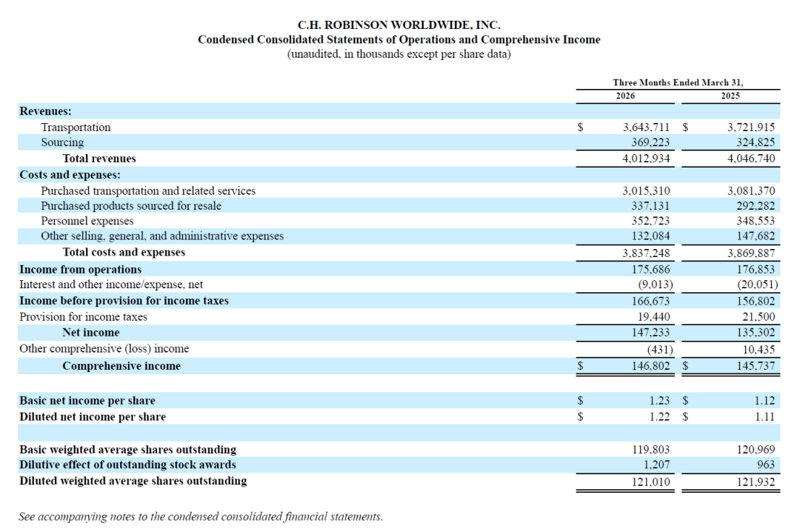
Task: Select Personnel expenses value 352,723
Action: [x=650, y=221]
